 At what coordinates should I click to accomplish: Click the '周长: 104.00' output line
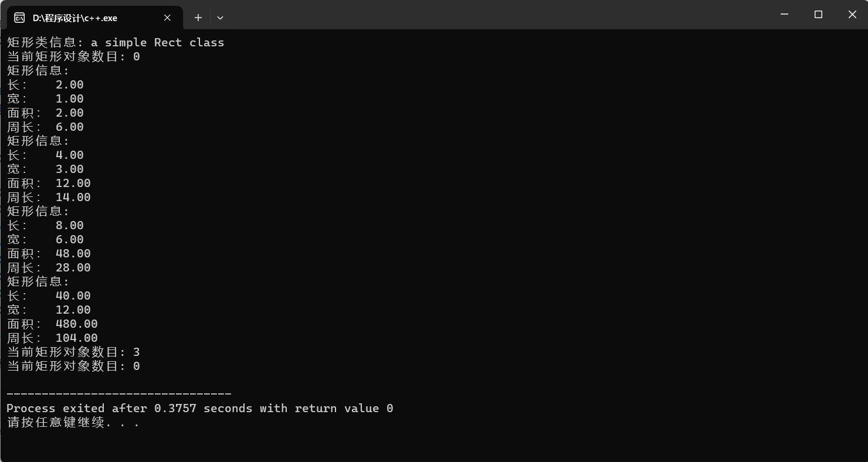(52, 338)
